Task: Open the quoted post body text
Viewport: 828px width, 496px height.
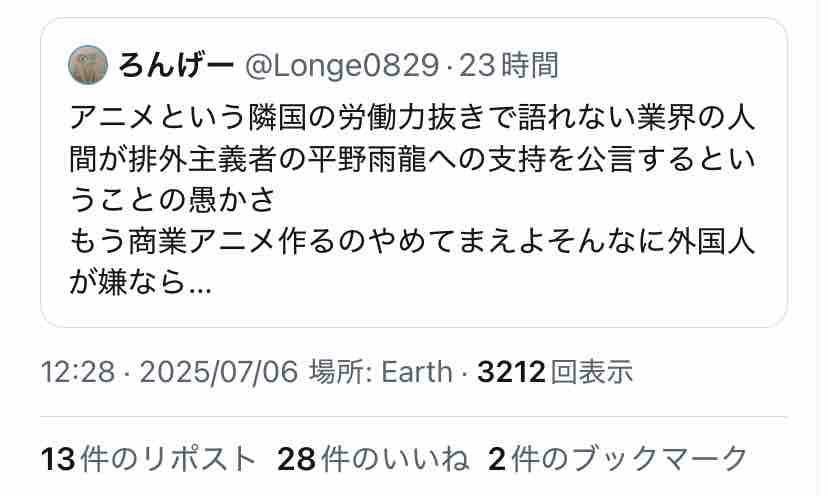Action: (412, 201)
